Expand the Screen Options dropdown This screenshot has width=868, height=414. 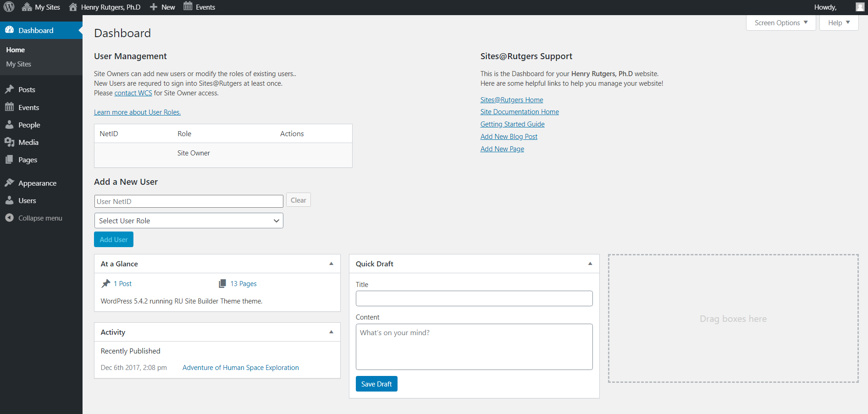(780, 23)
